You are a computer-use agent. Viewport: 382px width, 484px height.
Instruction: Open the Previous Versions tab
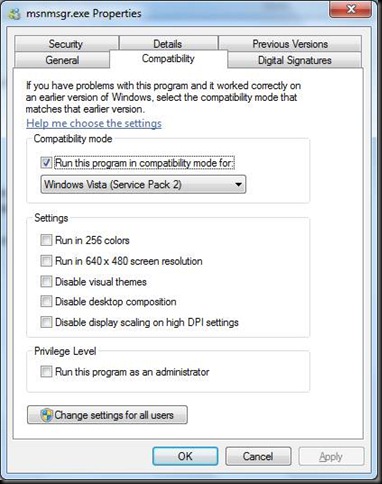point(290,44)
